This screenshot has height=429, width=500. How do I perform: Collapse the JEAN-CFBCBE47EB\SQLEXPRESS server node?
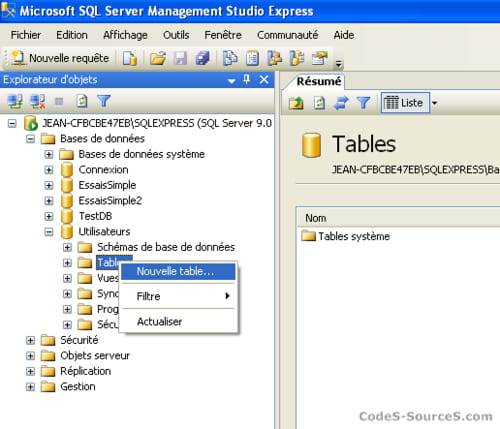point(12,124)
